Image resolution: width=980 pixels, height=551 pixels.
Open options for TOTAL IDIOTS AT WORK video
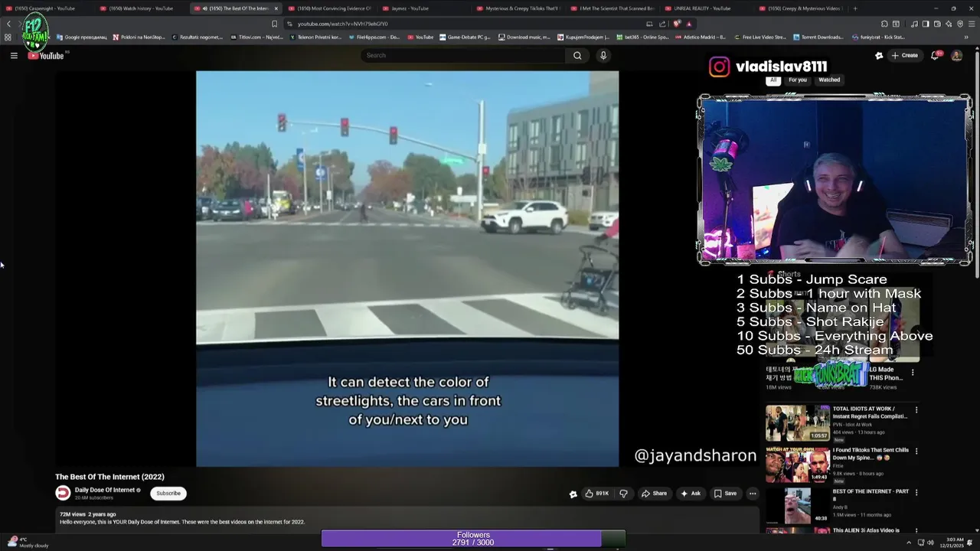[x=916, y=410]
